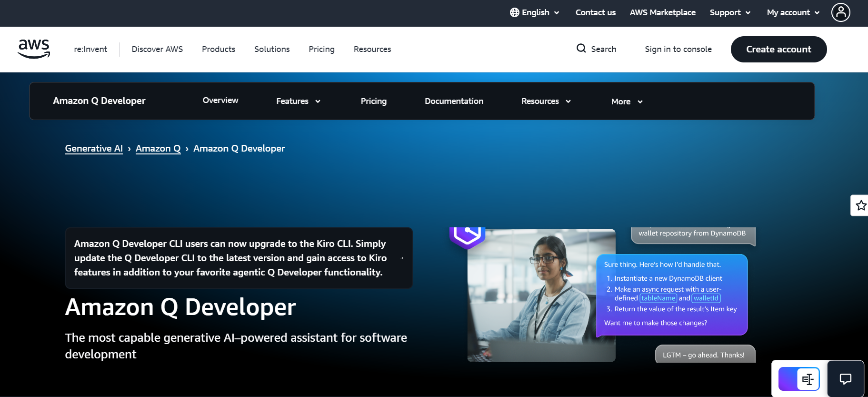Click the Create account button
Viewport: 868px width, 397px height.
pos(778,49)
